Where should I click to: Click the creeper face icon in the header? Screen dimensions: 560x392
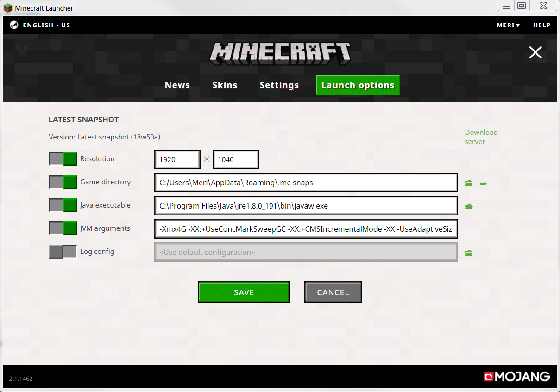[22, 51]
